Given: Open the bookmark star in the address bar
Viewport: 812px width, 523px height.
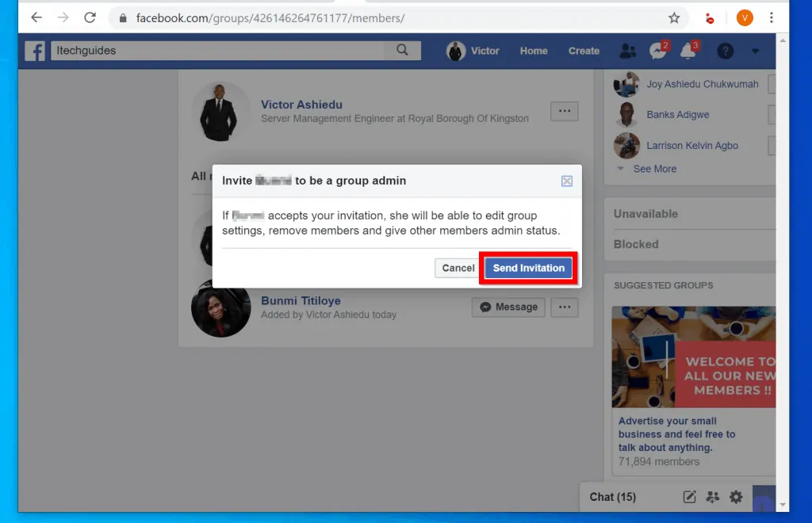Looking at the screenshot, I should pos(674,17).
